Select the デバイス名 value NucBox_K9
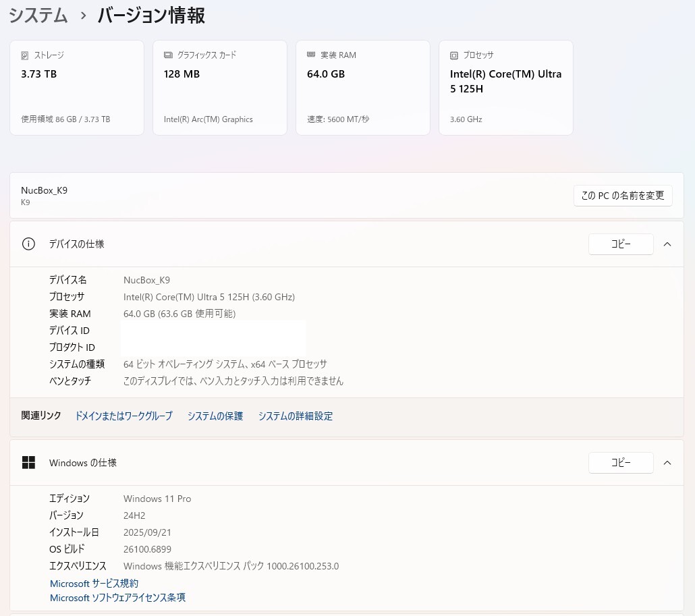Screen dimensions: 695x616 (x=146, y=280)
